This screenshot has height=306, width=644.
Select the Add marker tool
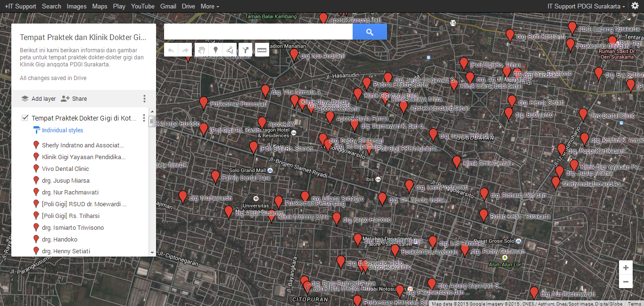click(x=215, y=50)
